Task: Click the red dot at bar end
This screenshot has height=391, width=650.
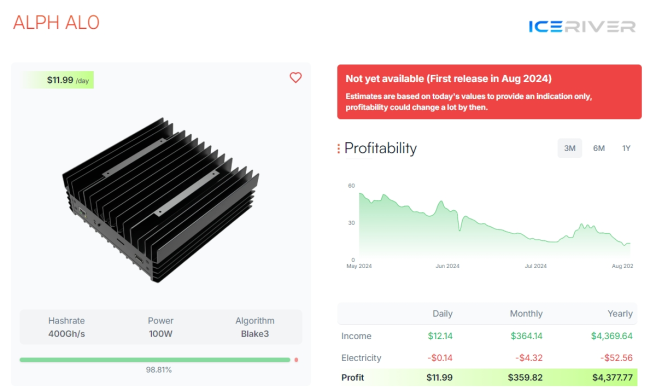Action: [x=296, y=360]
